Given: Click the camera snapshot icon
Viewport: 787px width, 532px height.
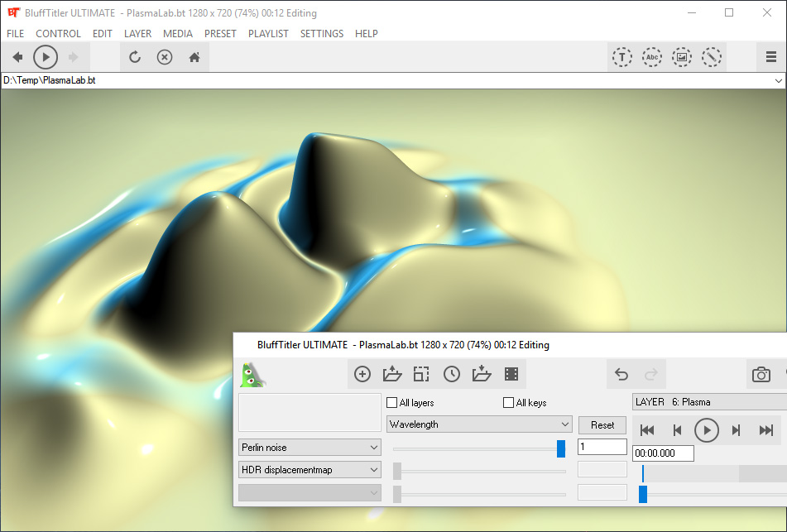Looking at the screenshot, I should point(761,375).
